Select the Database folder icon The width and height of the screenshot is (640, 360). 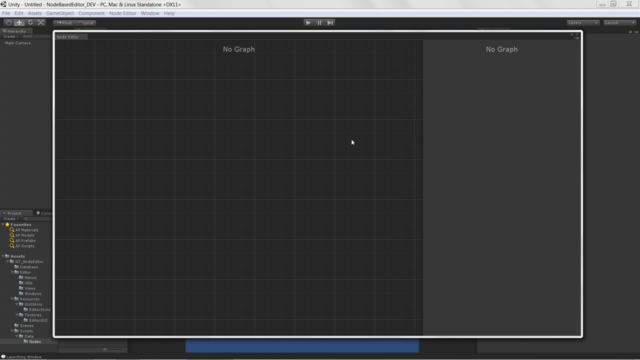click(x=16, y=267)
